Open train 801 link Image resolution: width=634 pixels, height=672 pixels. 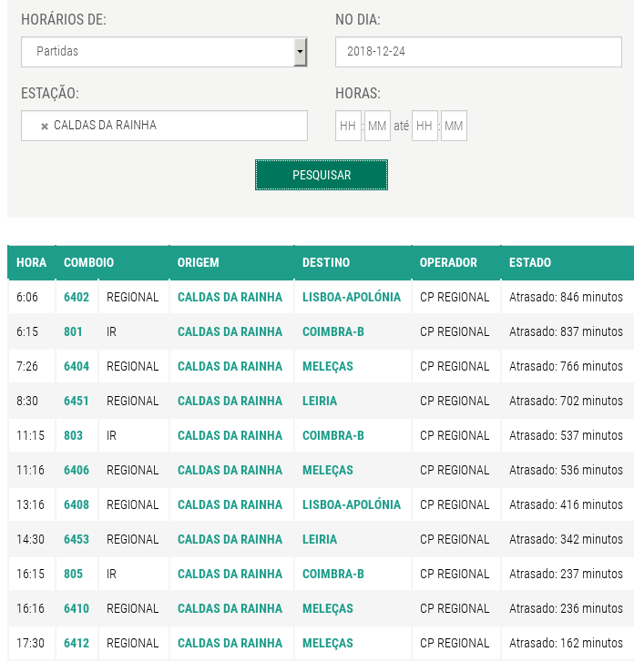pos(73,331)
